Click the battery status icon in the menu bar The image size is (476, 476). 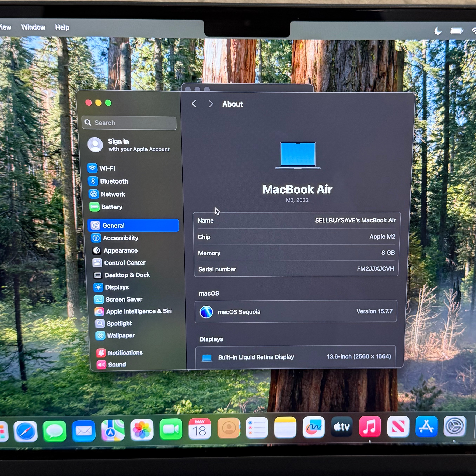(x=457, y=31)
